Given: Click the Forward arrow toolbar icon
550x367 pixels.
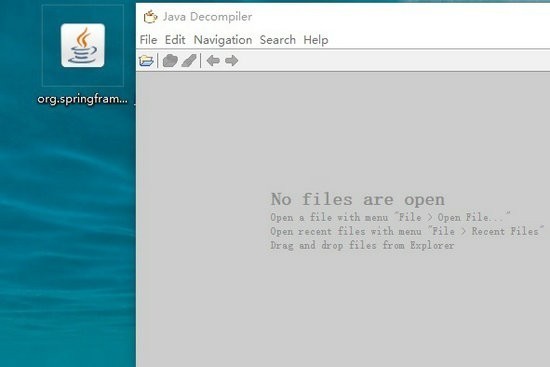Looking at the screenshot, I should 232,61.
